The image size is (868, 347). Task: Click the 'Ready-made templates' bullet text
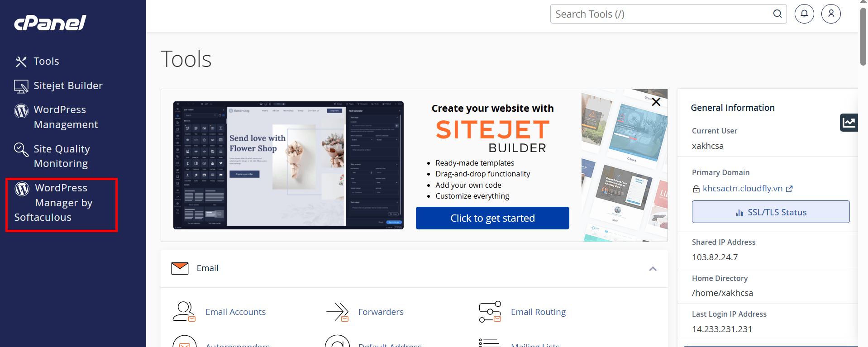tap(475, 163)
